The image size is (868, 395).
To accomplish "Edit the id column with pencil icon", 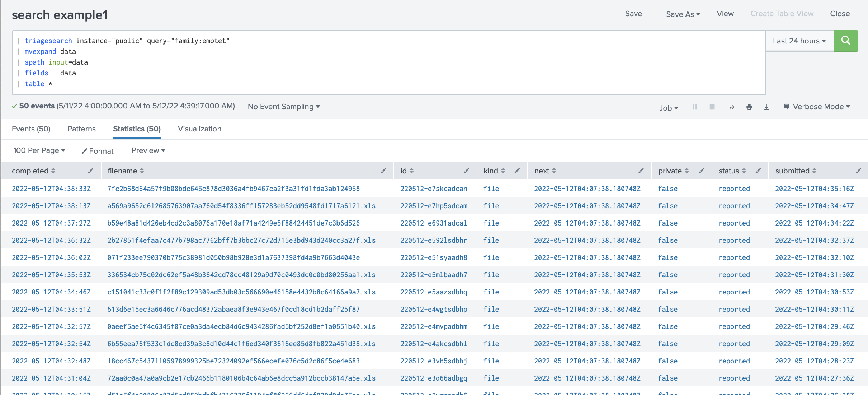I will [x=466, y=171].
